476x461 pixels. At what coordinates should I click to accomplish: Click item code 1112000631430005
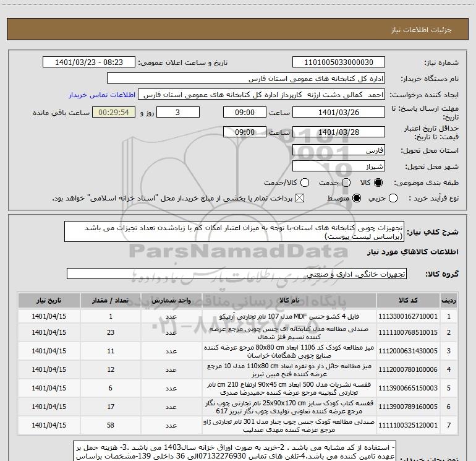tap(408, 351)
